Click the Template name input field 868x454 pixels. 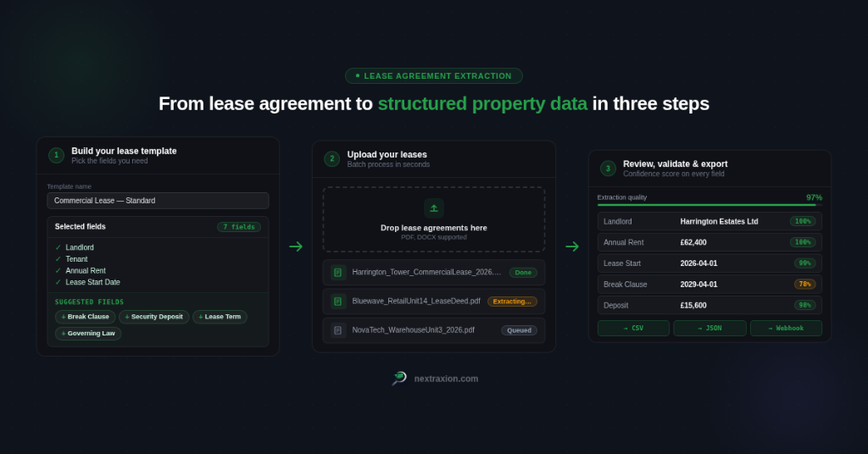click(158, 201)
